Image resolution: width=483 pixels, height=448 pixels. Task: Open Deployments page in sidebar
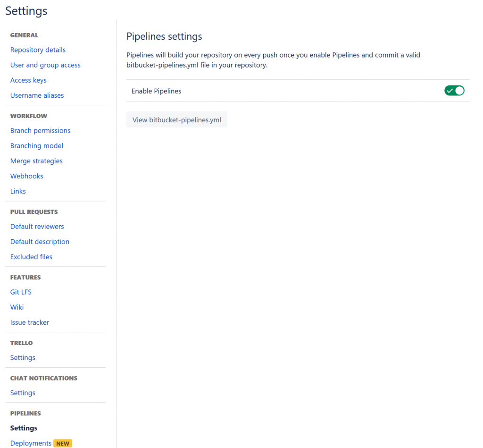(31, 443)
